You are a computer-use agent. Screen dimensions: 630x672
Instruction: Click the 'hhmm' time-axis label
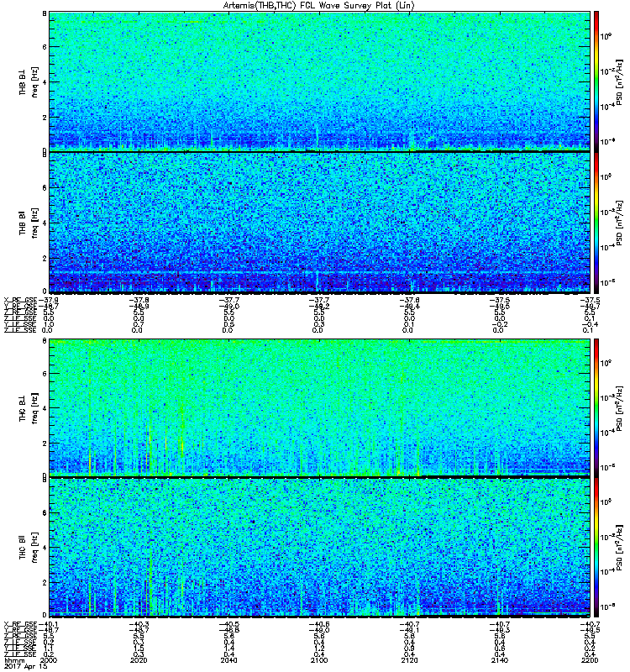[14, 660]
